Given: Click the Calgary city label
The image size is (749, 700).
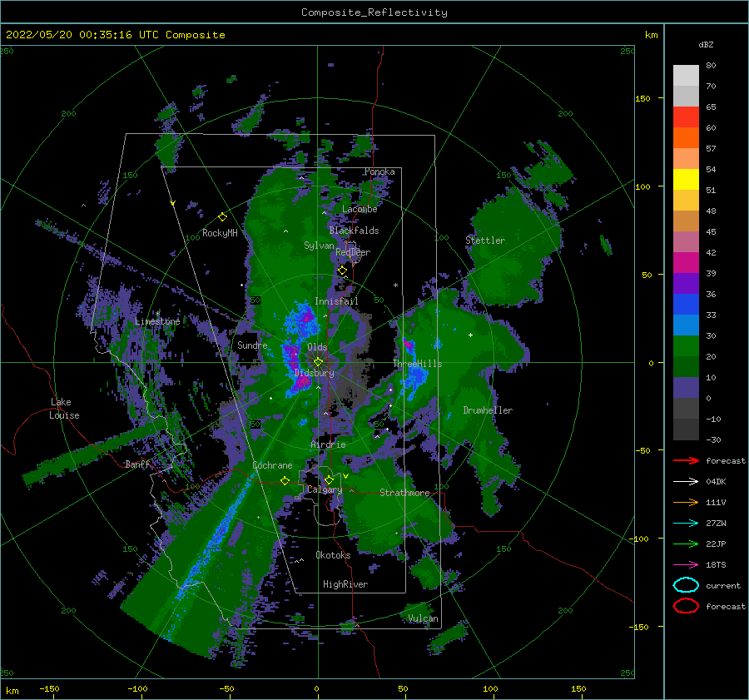Looking at the screenshot, I should 325,489.
